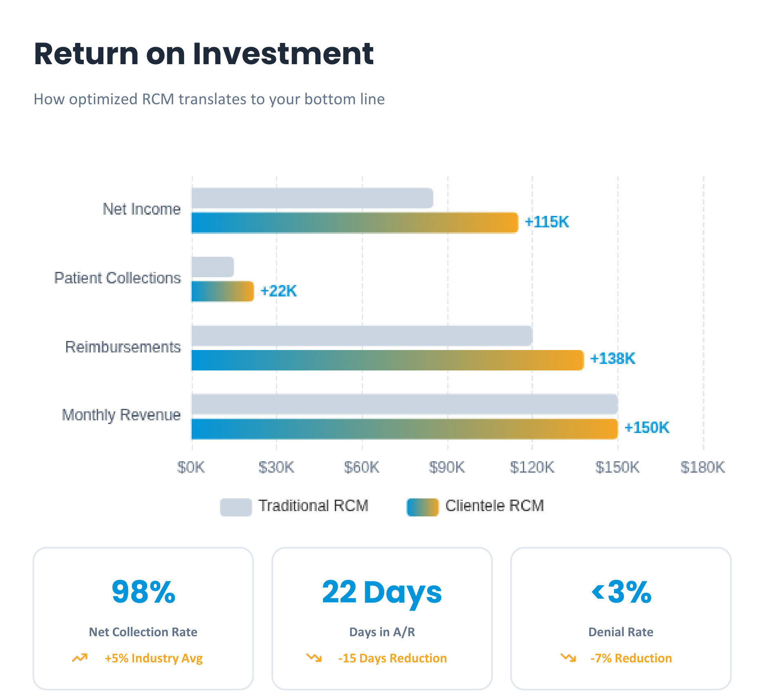Select the Net Income gradient bar
Viewport: 760px width, 700px height.
pyautogui.click(x=354, y=223)
